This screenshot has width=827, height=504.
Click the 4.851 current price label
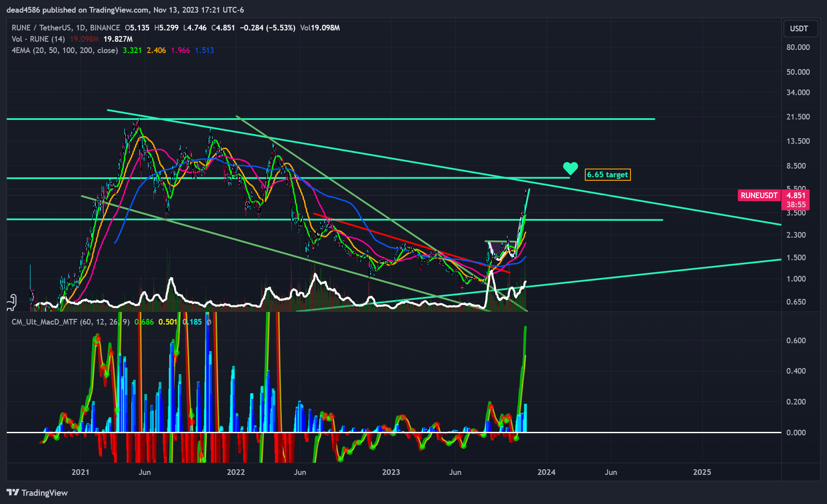[796, 196]
